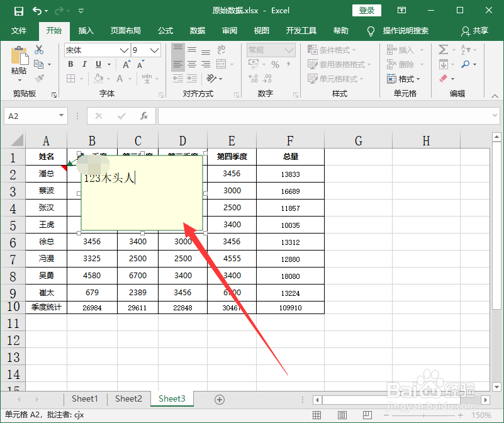Toggle Underline formatting
This screenshot has width=504, height=423.
click(x=98, y=64)
